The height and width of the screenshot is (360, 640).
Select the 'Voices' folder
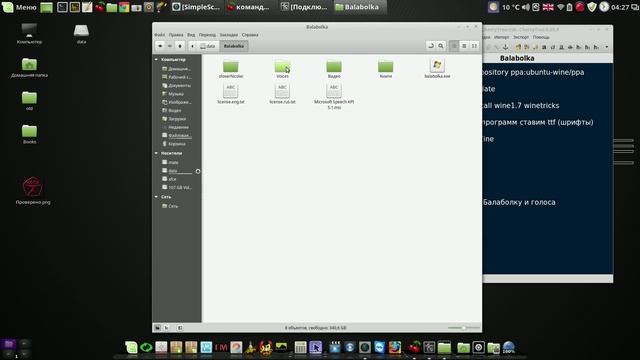pyautogui.click(x=282, y=69)
